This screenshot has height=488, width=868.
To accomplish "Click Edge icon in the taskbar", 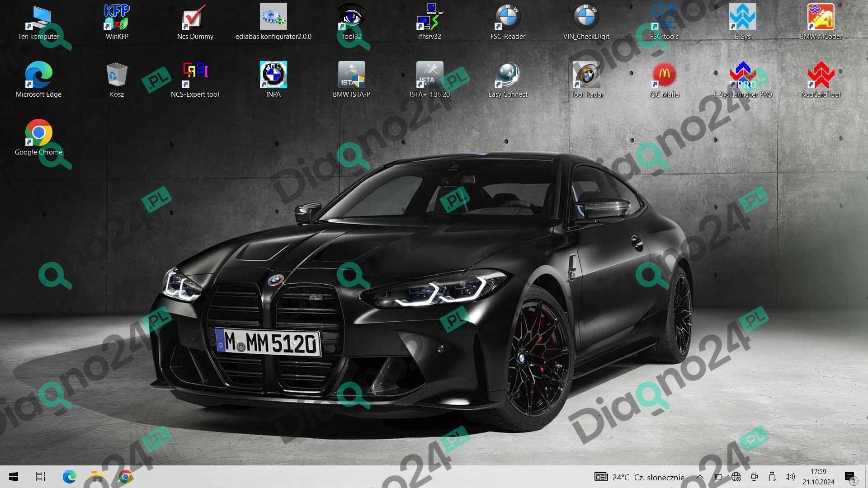I will (x=69, y=477).
